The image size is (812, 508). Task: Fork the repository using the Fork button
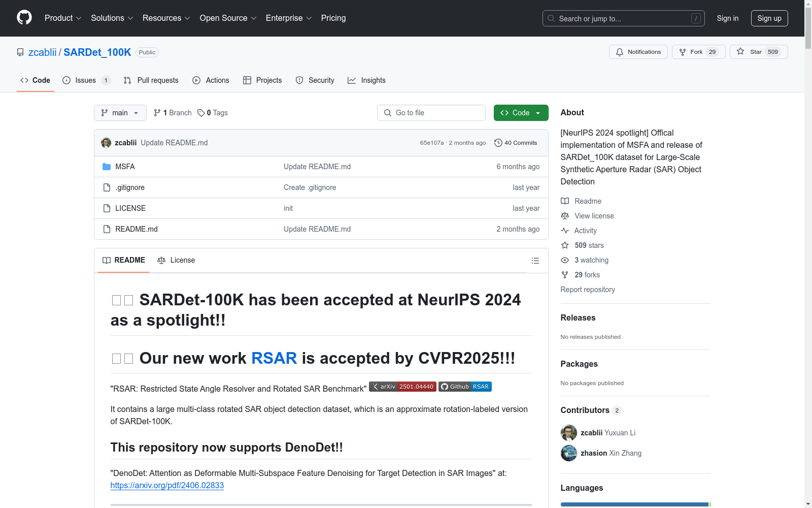point(698,52)
